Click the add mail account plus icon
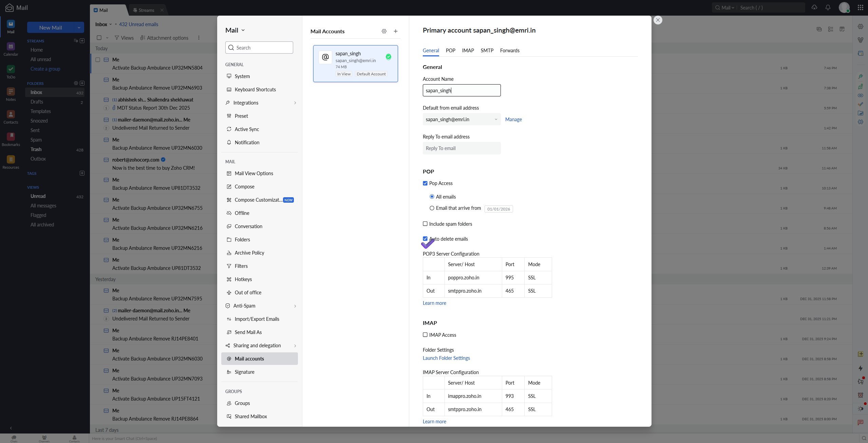The width and height of the screenshot is (868, 443). tap(396, 31)
